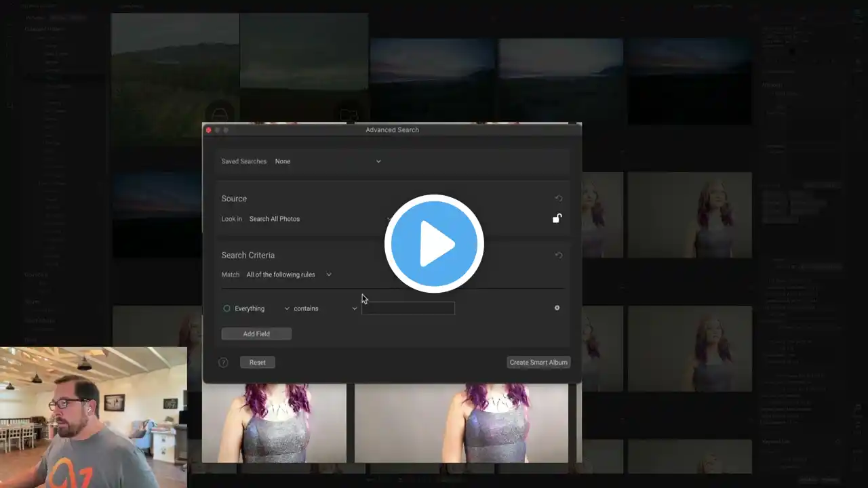Toggle the green circle beside Everything rule
Viewport: 868px width, 488px height.
coord(226,308)
